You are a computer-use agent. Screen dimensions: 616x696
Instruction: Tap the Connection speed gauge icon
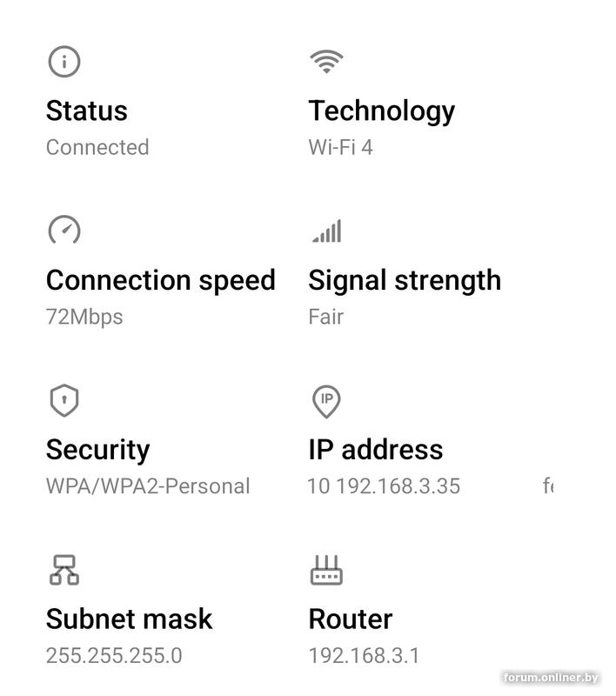coord(64,231)
